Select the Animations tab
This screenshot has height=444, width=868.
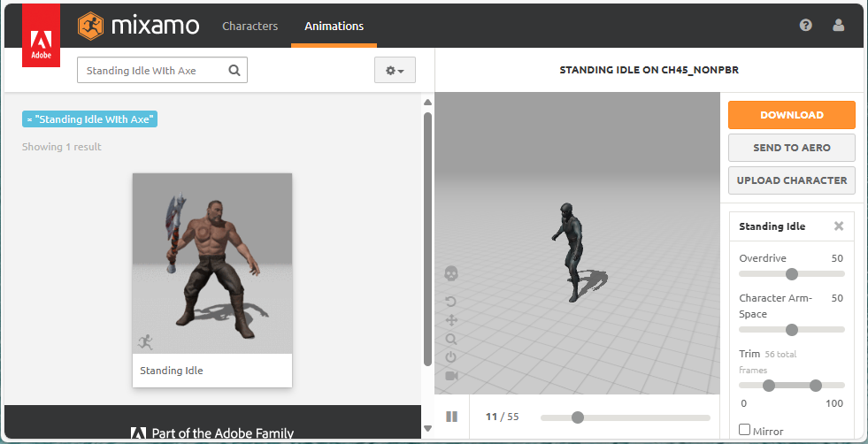334,26
